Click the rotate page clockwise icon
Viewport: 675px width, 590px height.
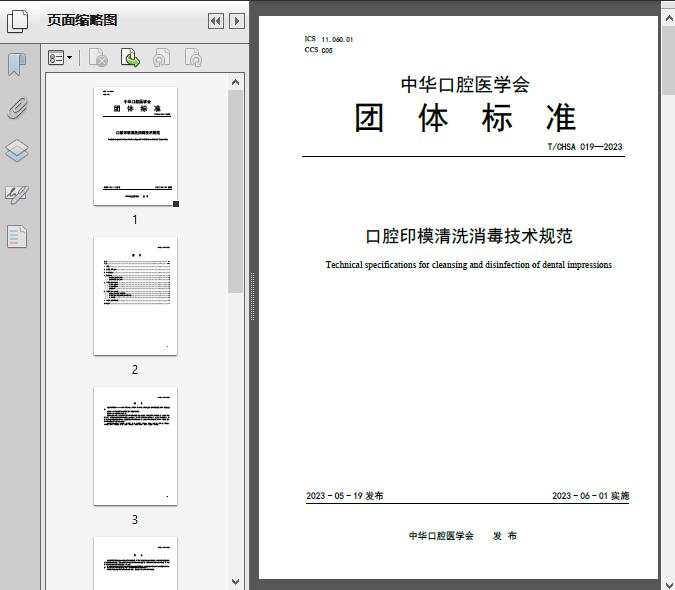click(x=193, y=58)
